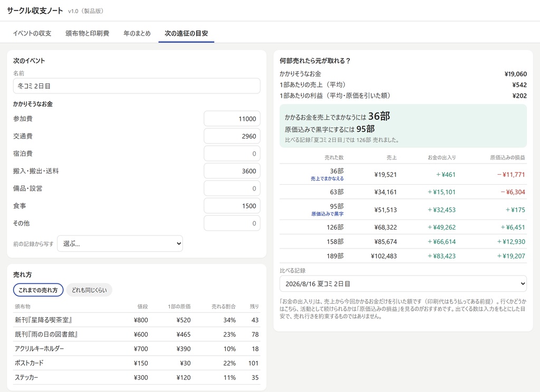Image resolution: width=540 pixels, height=392 pixels.
Task: Click the 売れる割合 column header
Action: click(224, 306)
